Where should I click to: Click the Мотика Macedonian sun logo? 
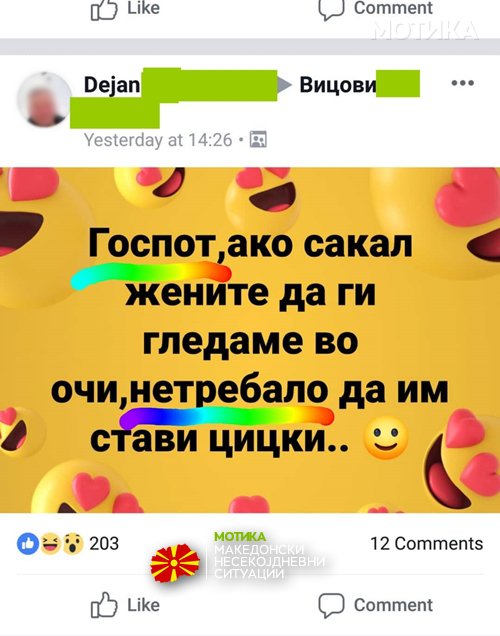(175, 563)
